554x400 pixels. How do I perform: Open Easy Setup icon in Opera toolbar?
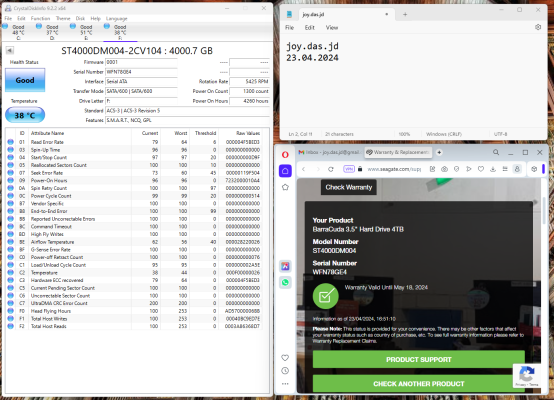coord(505,169)
